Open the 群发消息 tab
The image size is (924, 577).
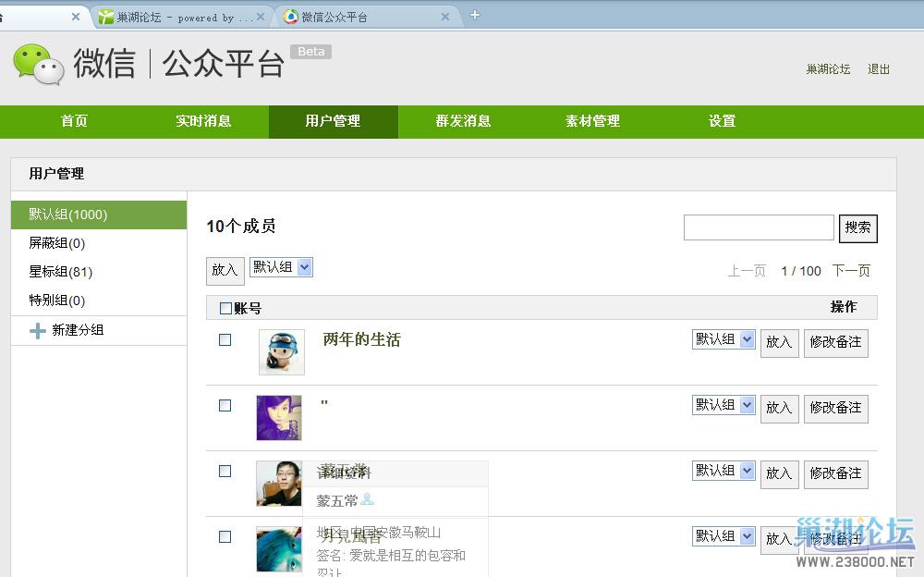point(463,121)
